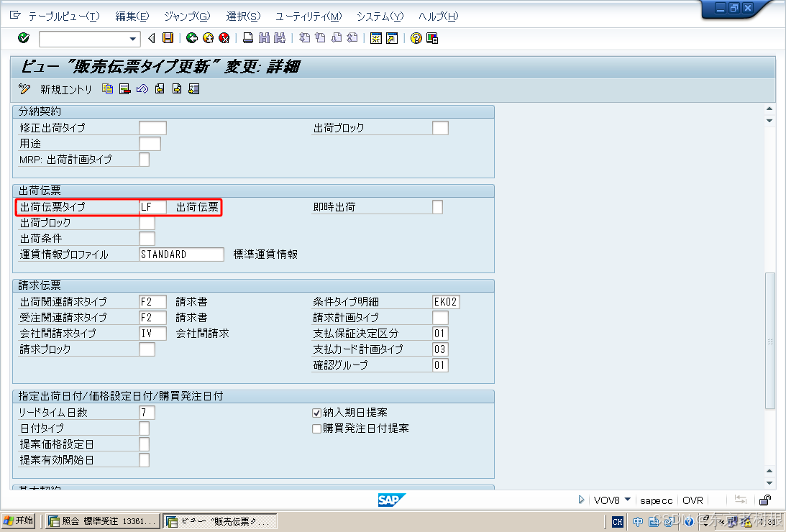Click the MRP: 出荷計画タイプ field
Screen dimensions: 786x532
coord(144,160)
